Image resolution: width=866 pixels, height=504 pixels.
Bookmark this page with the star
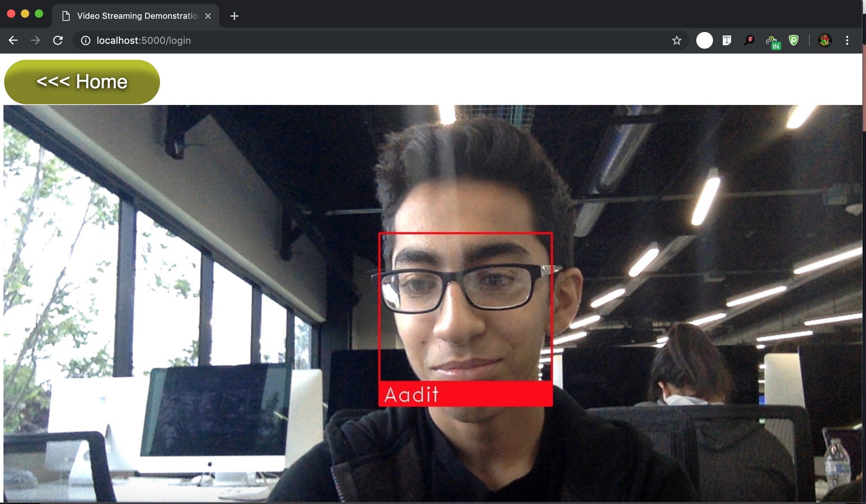pos(676,40)
